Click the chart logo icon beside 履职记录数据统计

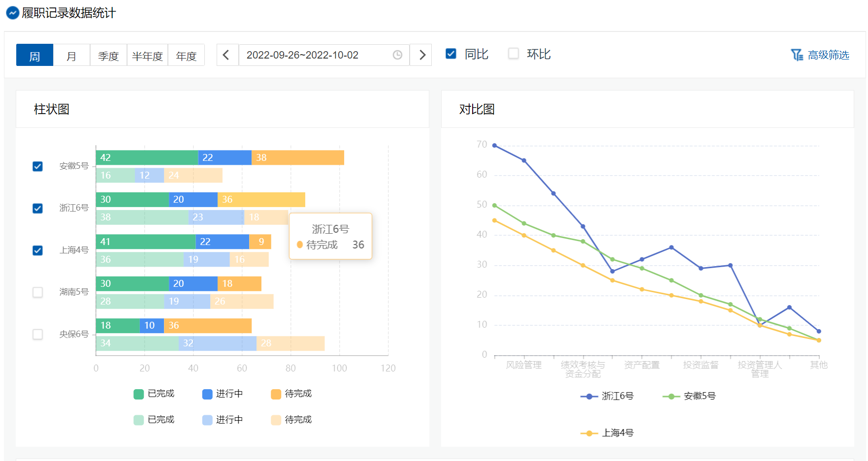tap(12, 13)
